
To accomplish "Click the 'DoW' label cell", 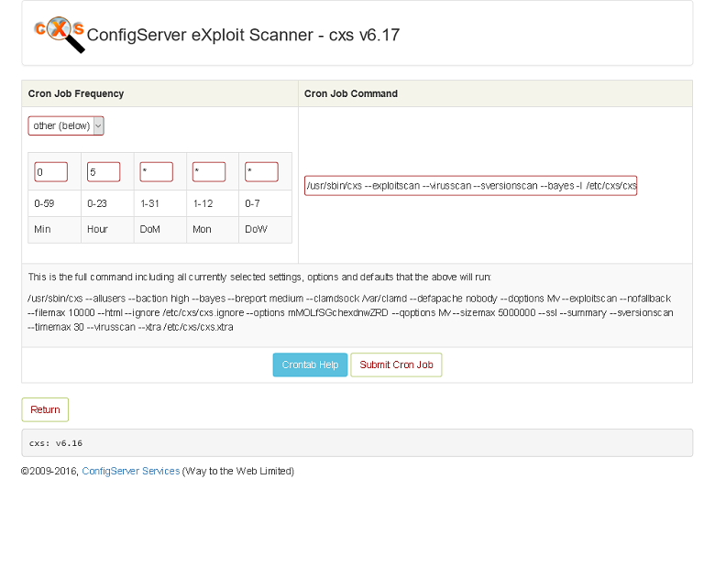I will click(x=256, y=229).
